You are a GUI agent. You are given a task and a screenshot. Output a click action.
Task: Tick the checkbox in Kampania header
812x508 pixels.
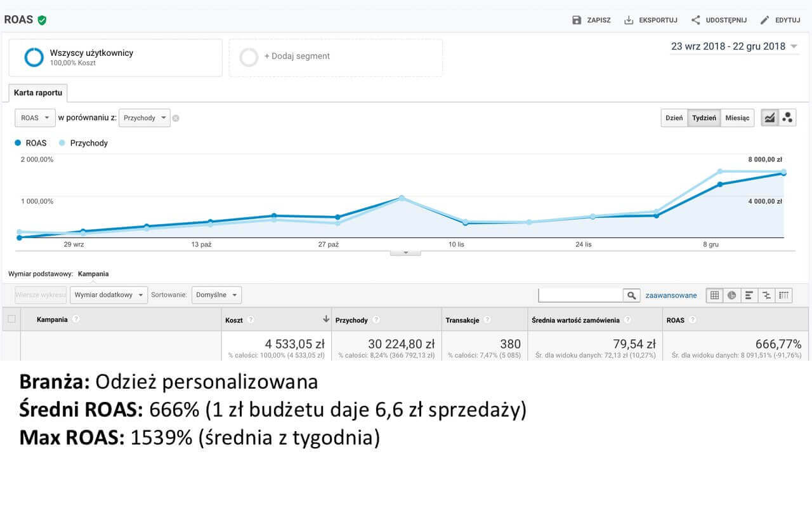point(11,319)
